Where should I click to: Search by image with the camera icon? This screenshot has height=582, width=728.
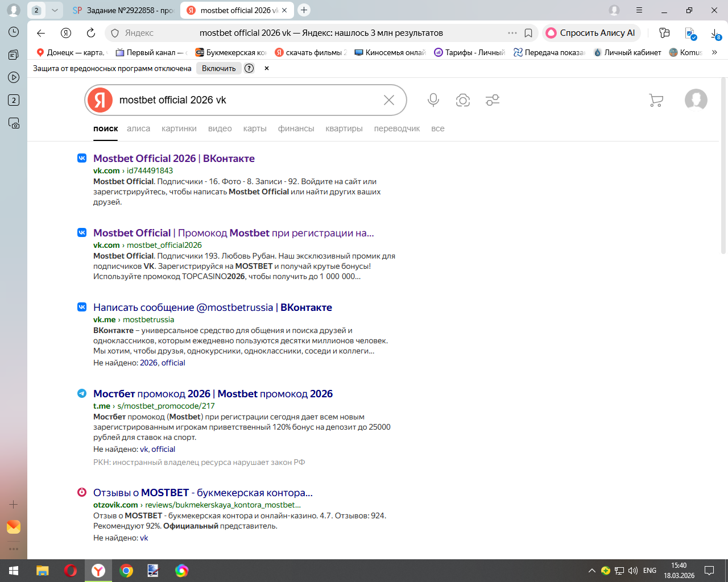pos(463,100)
